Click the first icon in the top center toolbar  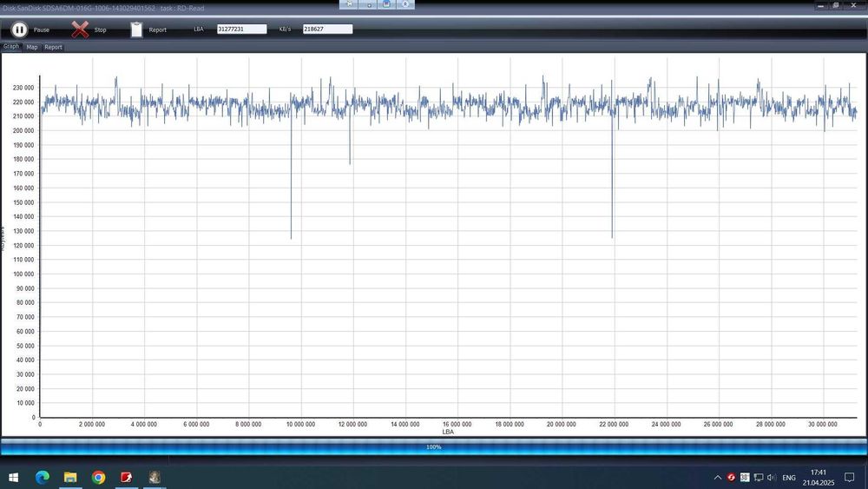pyautogui.click(x=349, y=3)
